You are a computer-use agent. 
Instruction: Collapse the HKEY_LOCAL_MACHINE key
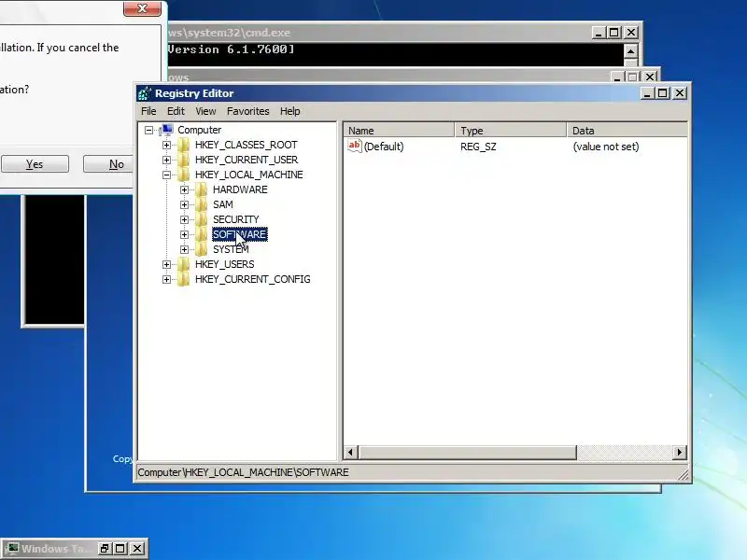[x=167, y=175]
